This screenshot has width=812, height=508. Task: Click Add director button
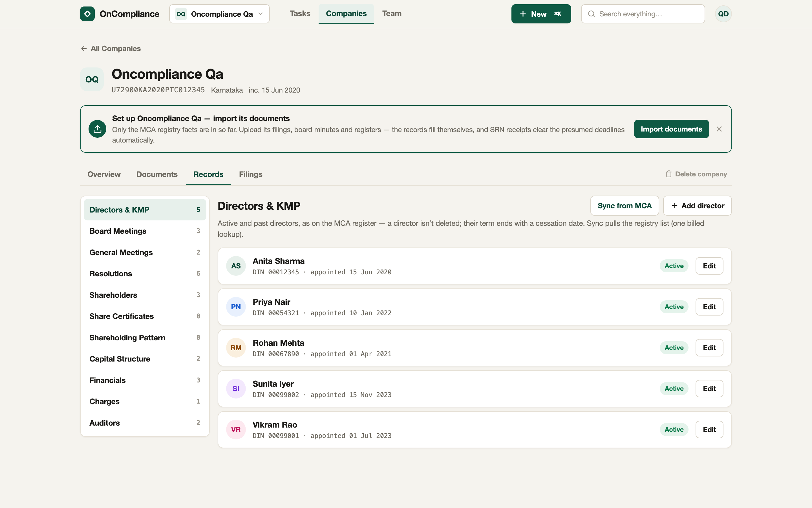tap(697, 206)
